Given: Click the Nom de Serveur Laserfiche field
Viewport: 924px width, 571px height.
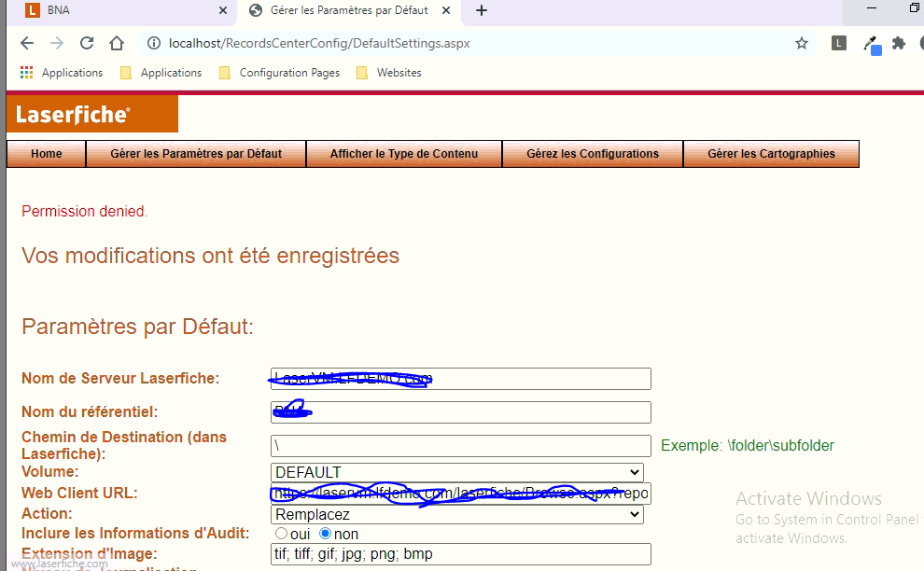Looking at the screenshot, I should click(x=461, y=379).
